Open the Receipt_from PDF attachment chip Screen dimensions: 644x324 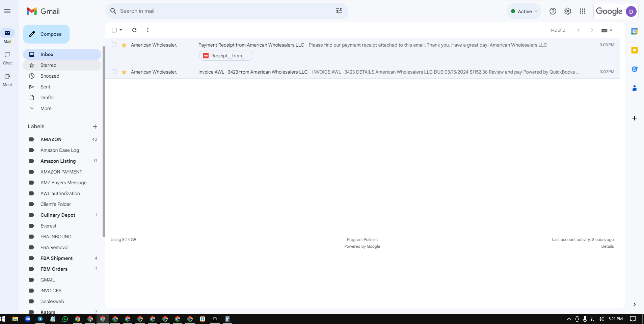coord(226,56)
